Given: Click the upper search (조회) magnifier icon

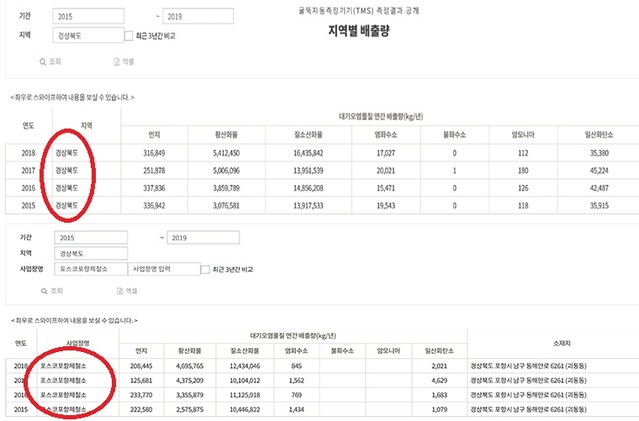Looking at the screenshot, I should (x=42, y=62).
